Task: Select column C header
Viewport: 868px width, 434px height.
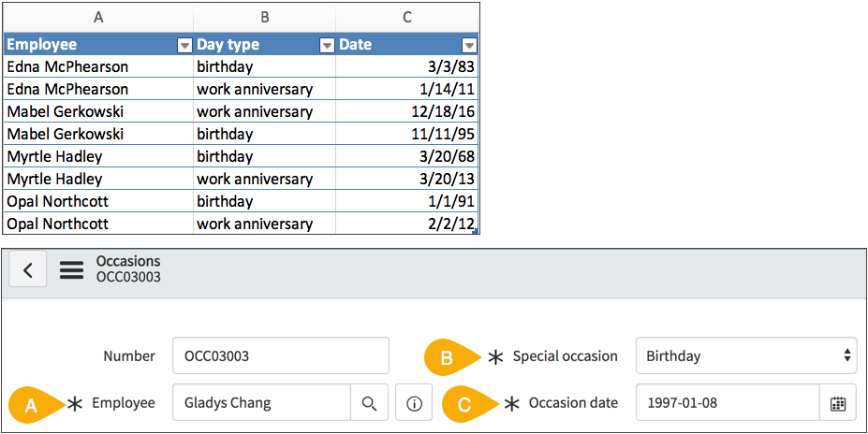Action: [406, 18]
